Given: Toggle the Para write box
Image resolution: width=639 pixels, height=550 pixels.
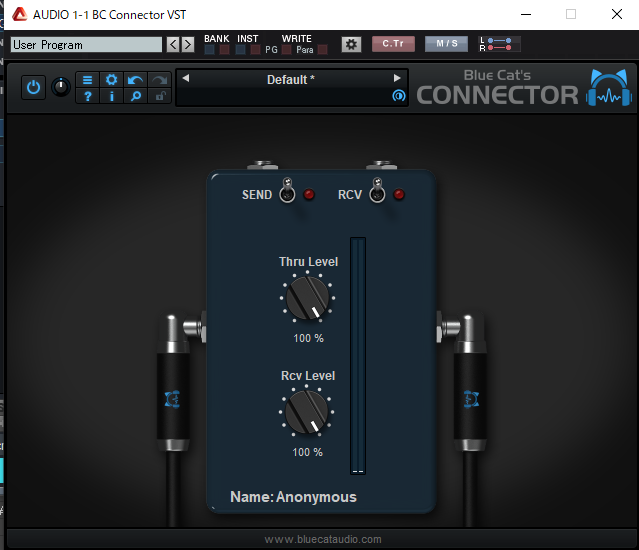Looking at the screenshot, I should click(x=322, y=50).
